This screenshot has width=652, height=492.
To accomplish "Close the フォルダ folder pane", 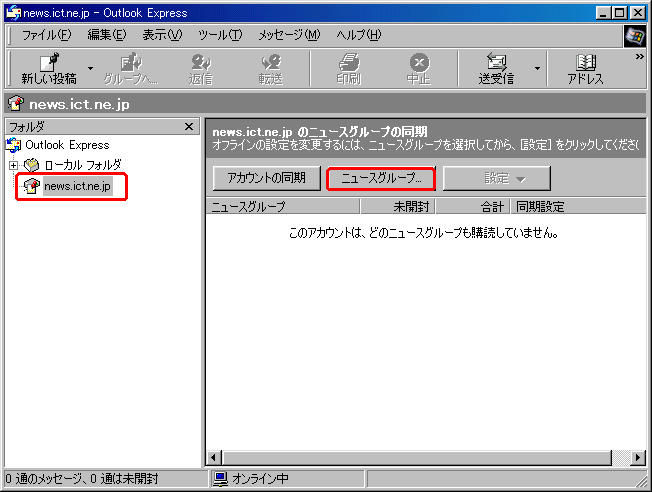I will 189,126.
